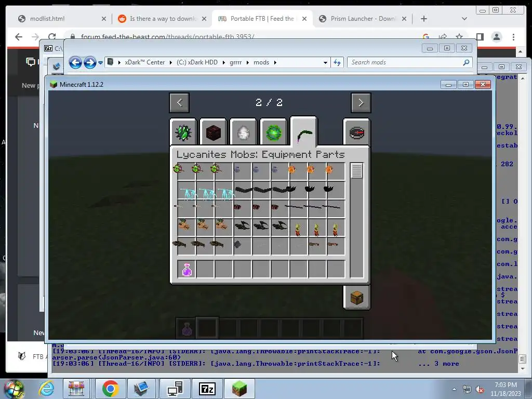Image resolution: width=532 pixels, height=399 pixels.
Task: Pick the dark grey stone part in fifth row
Action: coord(237,244)
